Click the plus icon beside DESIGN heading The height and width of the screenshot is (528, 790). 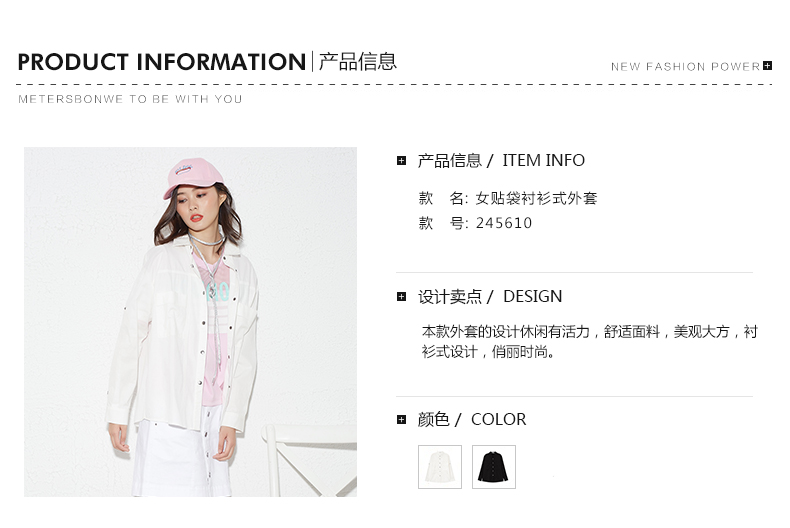pyautogui.click(x=401, y=296)
